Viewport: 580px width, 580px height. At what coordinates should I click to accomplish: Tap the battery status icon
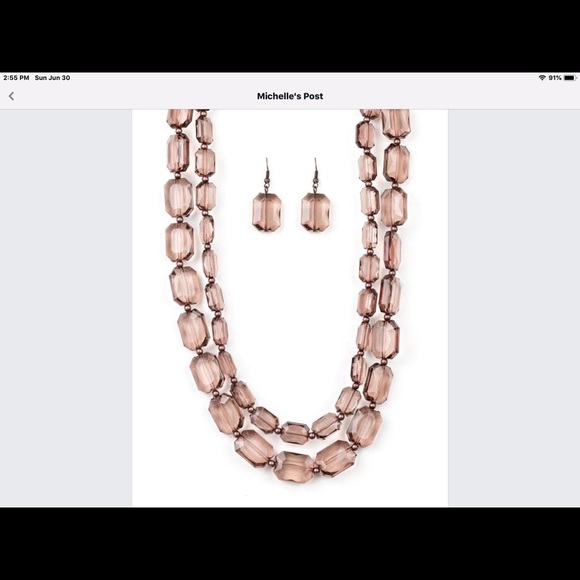tap(570, 78)
